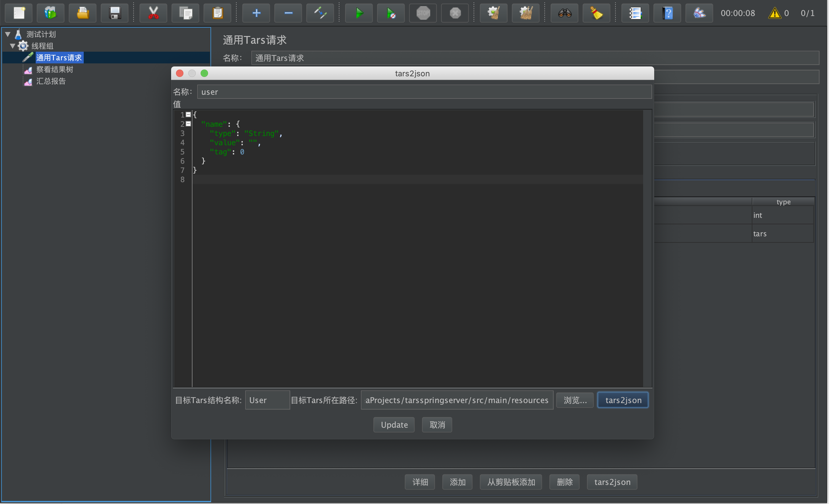Click the 目标Tars结构名称 input field

pos(267,400)
